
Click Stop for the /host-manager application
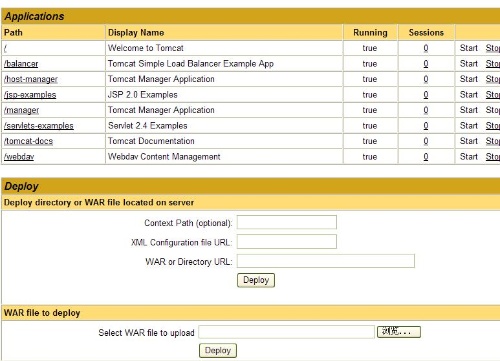point(493,79)
